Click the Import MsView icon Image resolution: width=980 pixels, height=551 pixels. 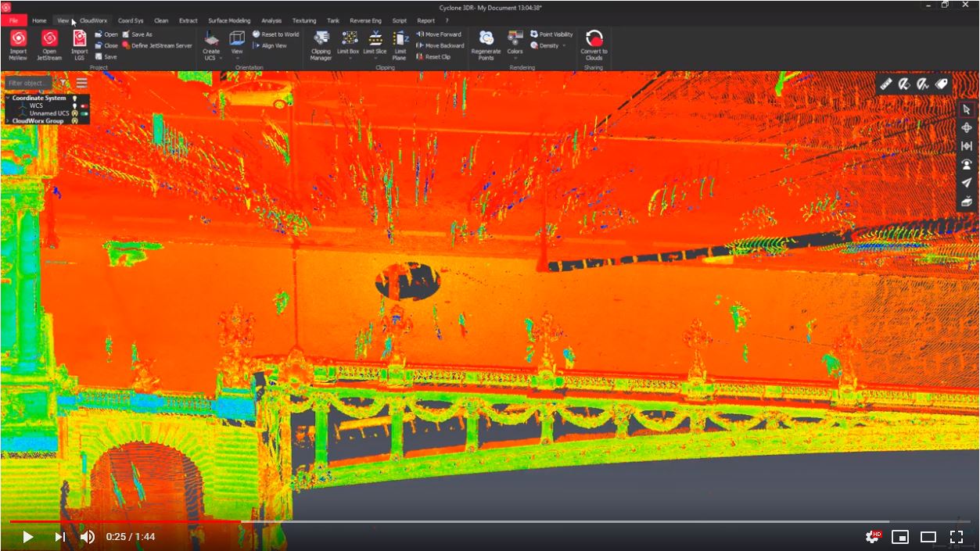(18, 39)
